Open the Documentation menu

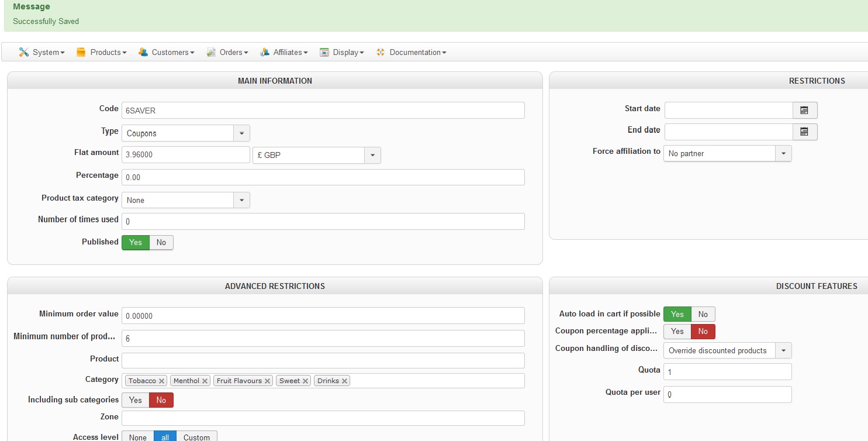(x=411, y=52)
